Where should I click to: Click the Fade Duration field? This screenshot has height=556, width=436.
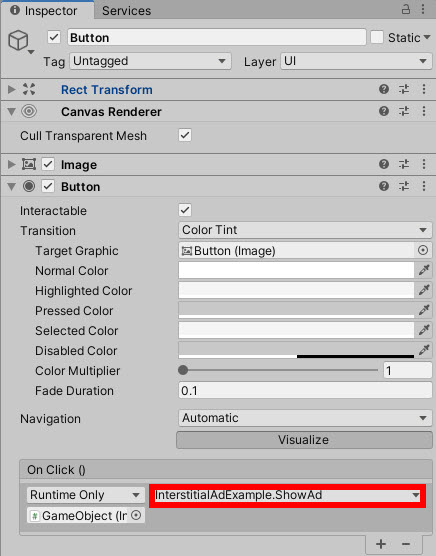[x=305, y=390]
